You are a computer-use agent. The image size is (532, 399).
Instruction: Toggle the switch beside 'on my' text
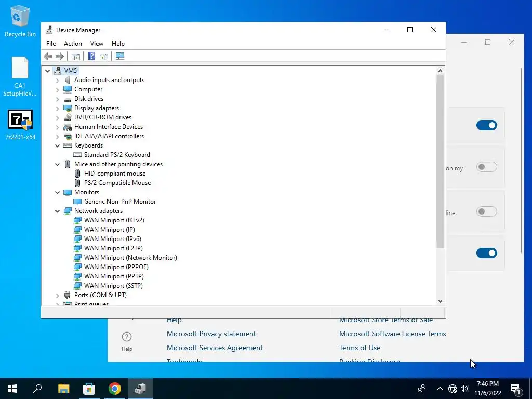point(486,167)
